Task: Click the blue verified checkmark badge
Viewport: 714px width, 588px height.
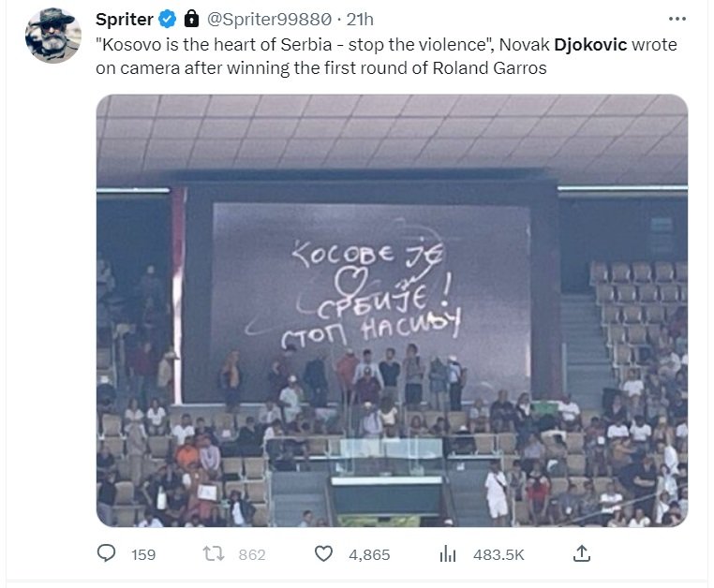Action: [169, 19]
